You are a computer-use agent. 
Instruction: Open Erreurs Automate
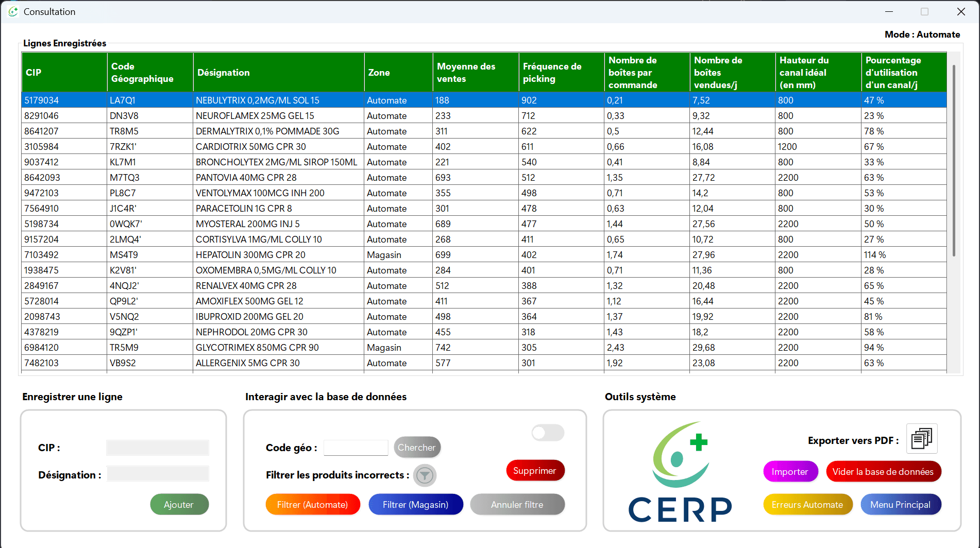(x=807, y=504)
